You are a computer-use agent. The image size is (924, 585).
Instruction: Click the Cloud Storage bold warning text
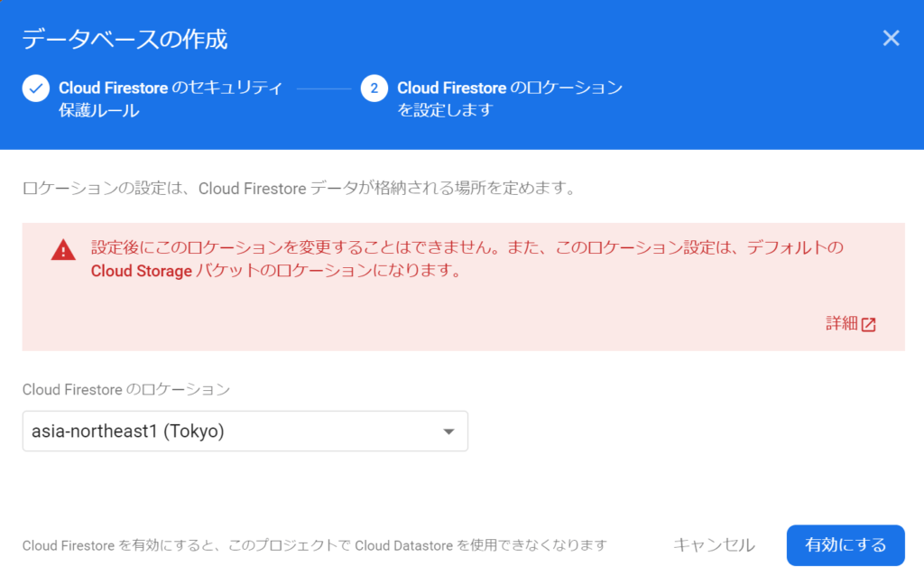pyautogui.click(x=142, y=271)
